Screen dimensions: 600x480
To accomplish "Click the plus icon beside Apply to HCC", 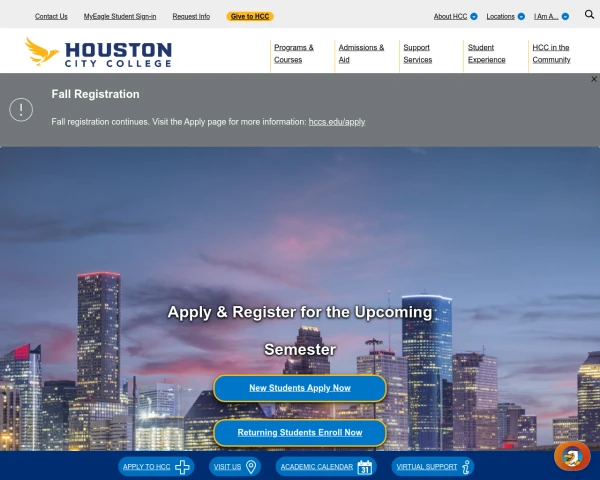I will [182, 467].
